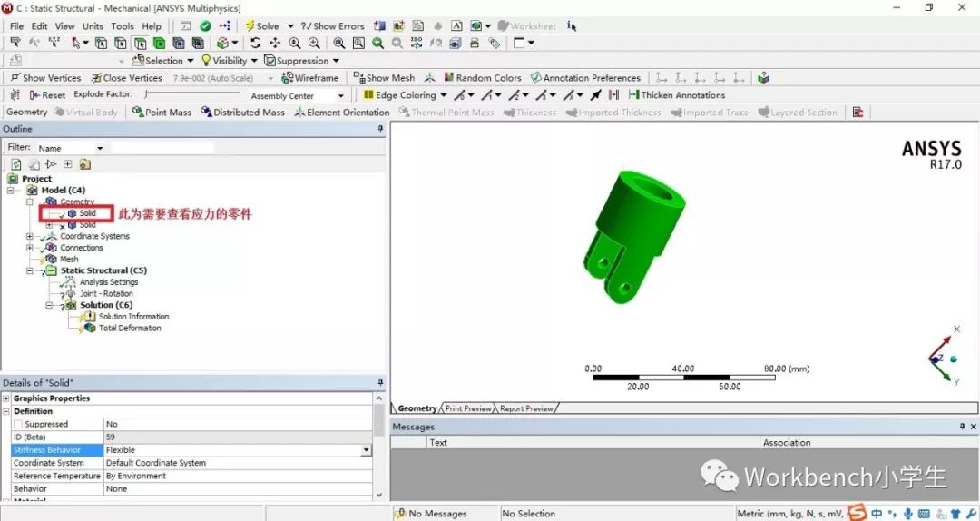Click the Zoom To Fit icon
This screenshot has height=521, width=980.
coord(338,44)
